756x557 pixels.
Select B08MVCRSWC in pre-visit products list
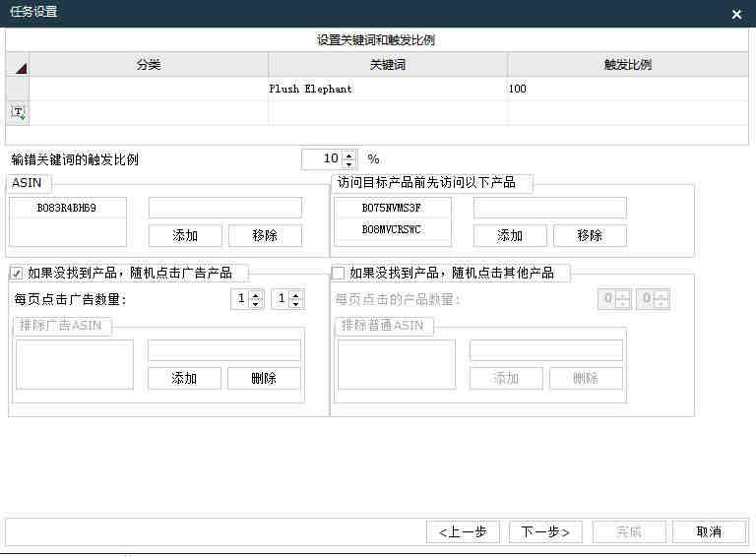click(392, 229)
